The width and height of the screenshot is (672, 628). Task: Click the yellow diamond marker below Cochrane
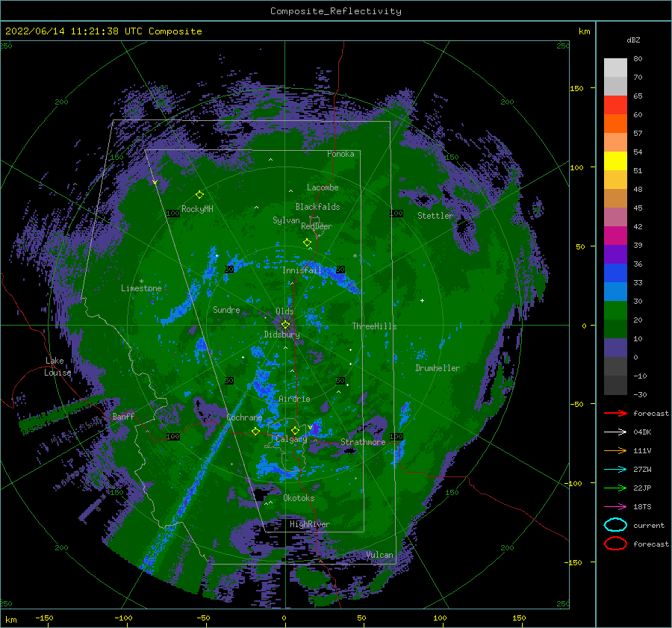[x=256, y=431]
